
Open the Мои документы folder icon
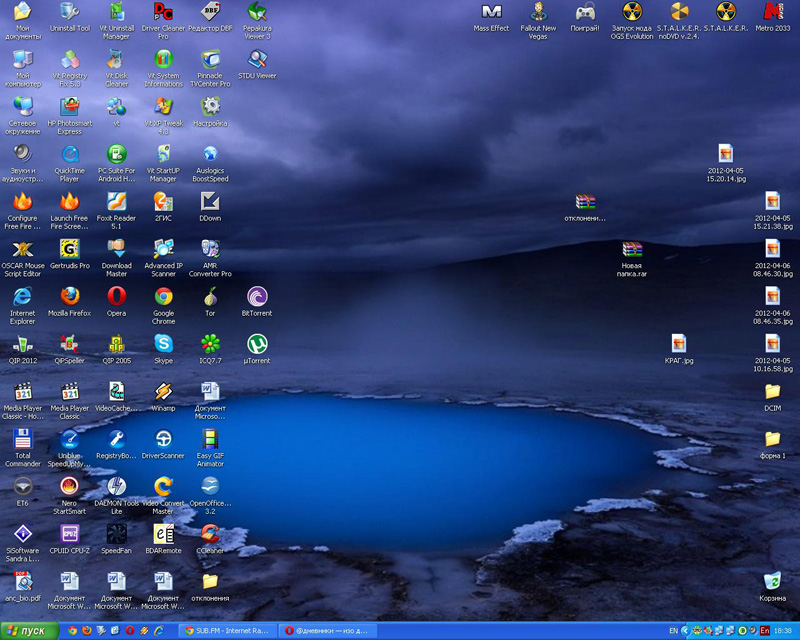23,20
